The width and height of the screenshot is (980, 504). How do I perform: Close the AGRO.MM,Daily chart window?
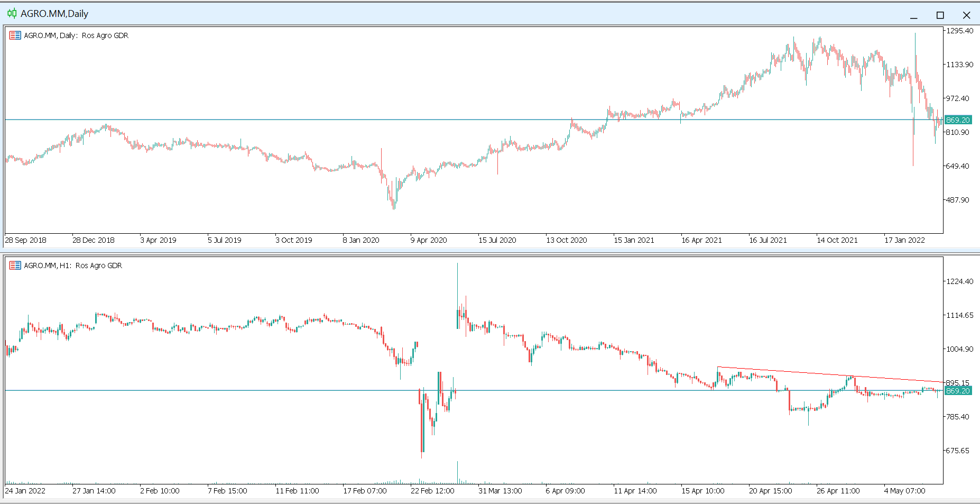click(966, 15)
